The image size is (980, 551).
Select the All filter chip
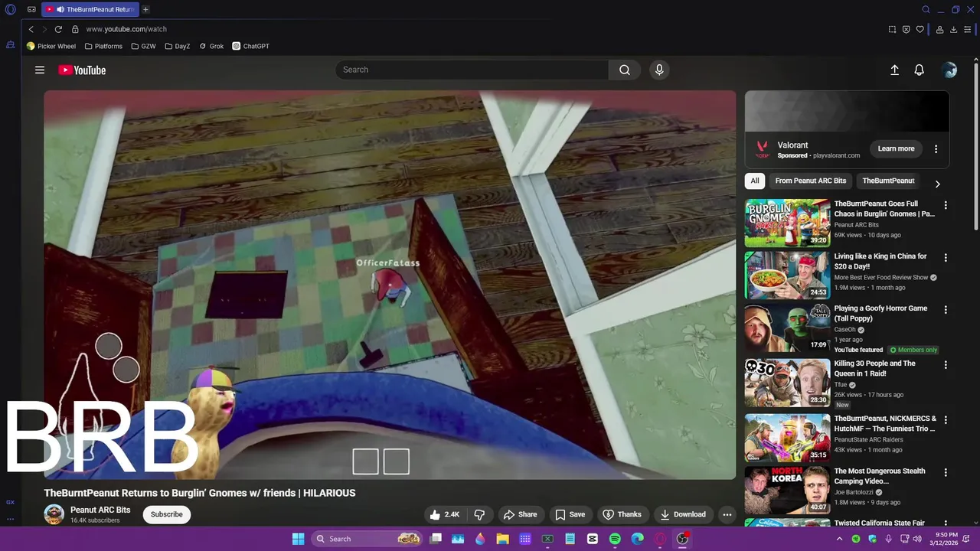(x=755, y=181)
